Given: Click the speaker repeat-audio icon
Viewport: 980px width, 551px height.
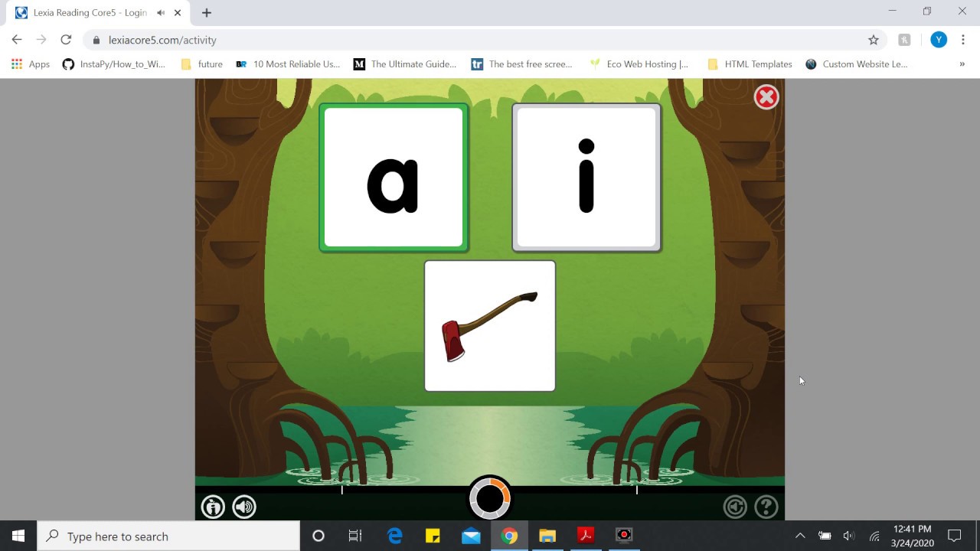Looking at the screenshot, I should coord(244,507).
